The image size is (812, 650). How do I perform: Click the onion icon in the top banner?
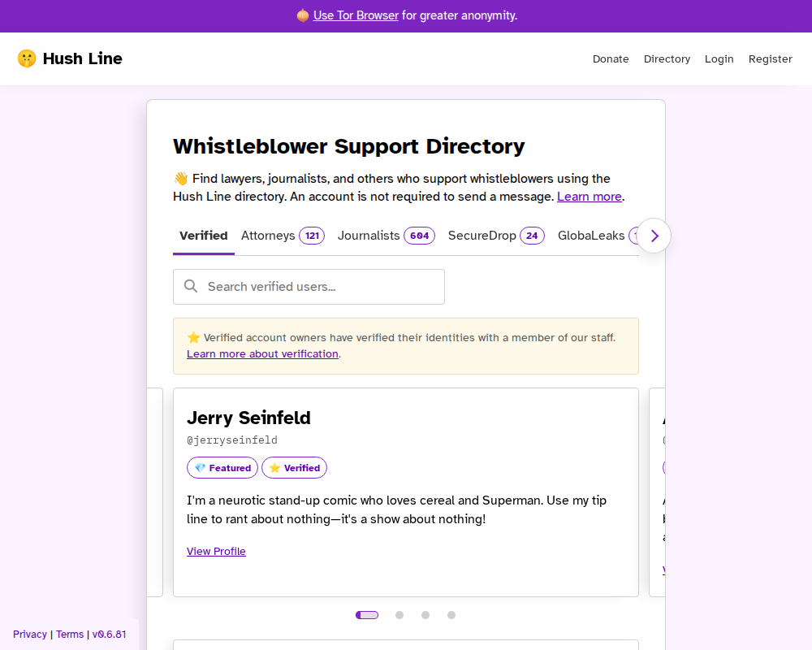coord(303,15)
